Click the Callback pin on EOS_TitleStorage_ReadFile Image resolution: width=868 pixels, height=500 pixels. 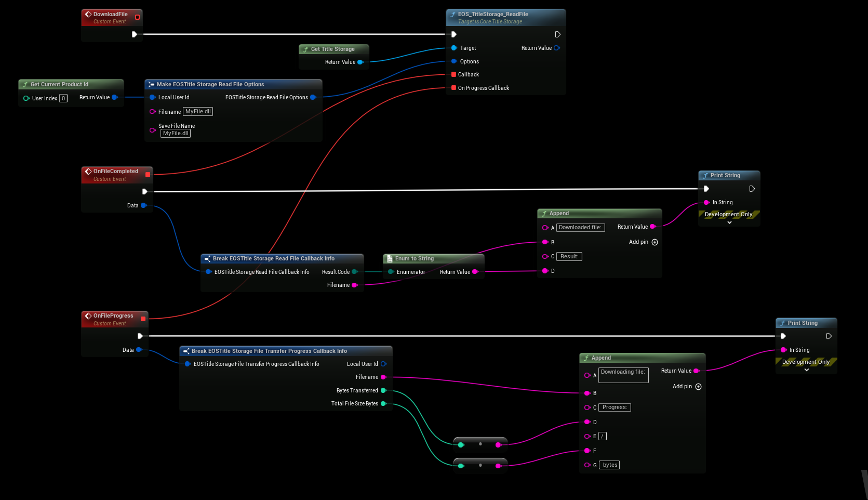pyautogui.click(x=454, y=74)
